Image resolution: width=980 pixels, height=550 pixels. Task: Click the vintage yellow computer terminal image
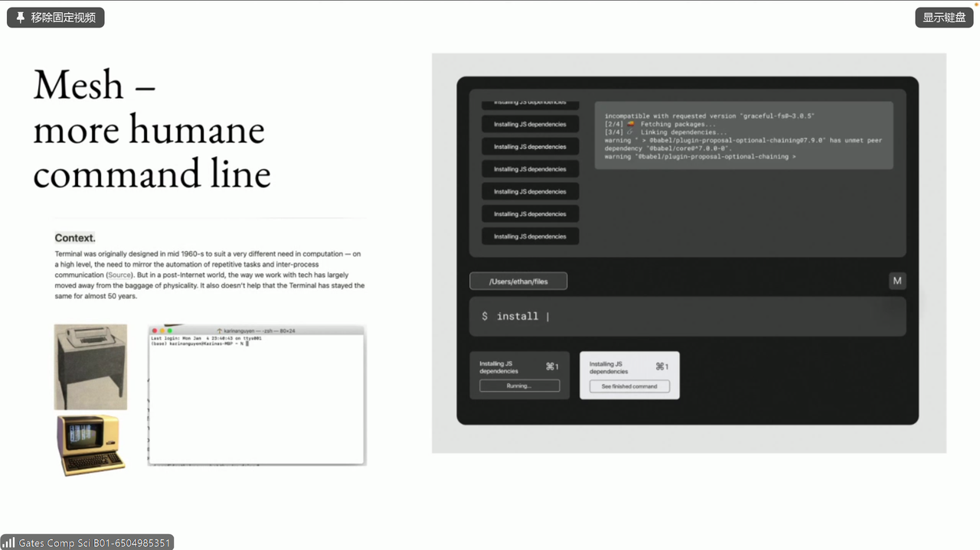coord(90,445)
